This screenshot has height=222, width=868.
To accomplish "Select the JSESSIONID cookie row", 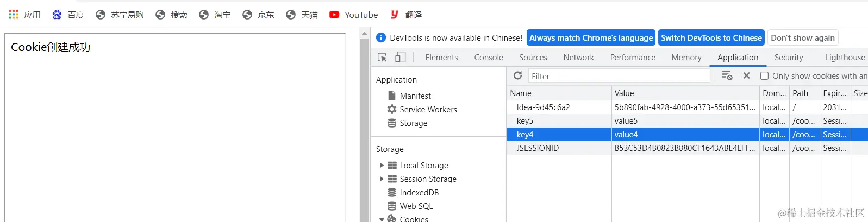I will pos(688,148).
